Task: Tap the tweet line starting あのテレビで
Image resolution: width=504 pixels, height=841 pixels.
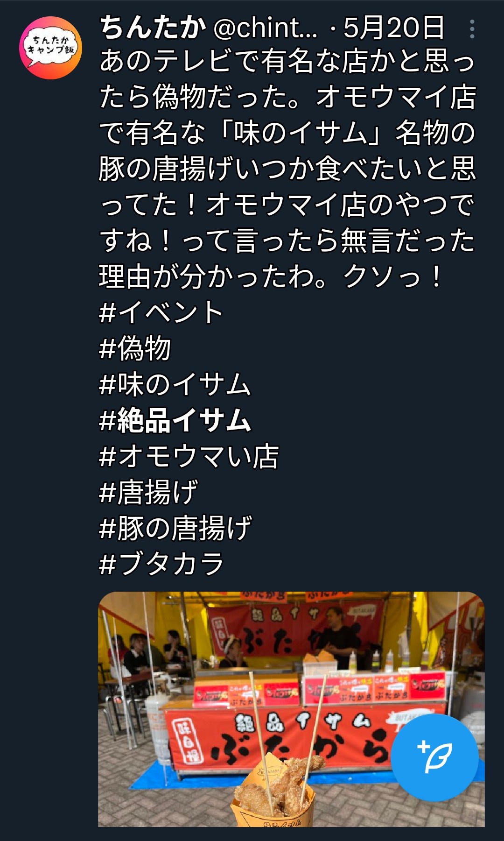Action: coord(287,61)
